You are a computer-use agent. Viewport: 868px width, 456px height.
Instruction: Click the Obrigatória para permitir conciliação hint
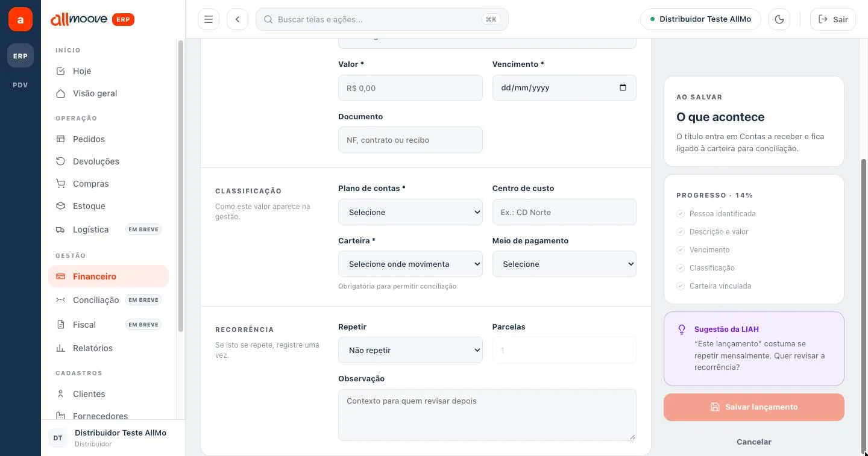pyautogui.click(x=397, y=286)
